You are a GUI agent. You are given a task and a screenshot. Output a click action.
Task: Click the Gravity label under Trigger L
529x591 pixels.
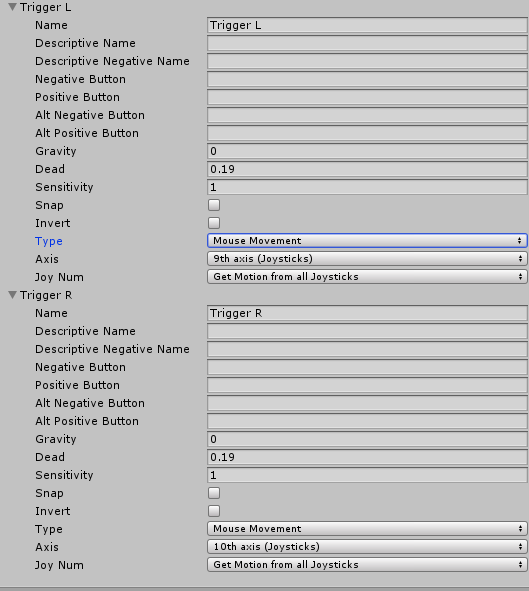click(56, 151)
